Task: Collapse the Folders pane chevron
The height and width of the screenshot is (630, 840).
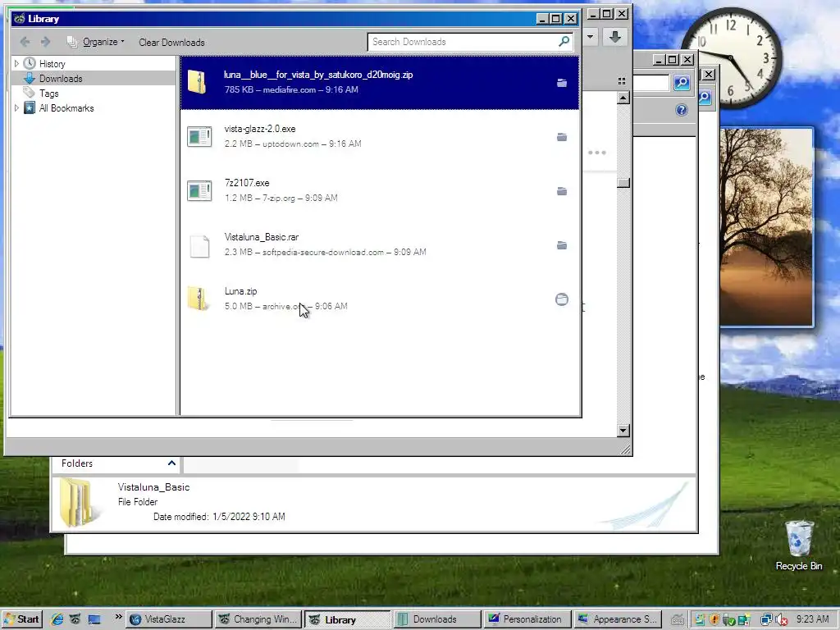Action: [171, 463]
